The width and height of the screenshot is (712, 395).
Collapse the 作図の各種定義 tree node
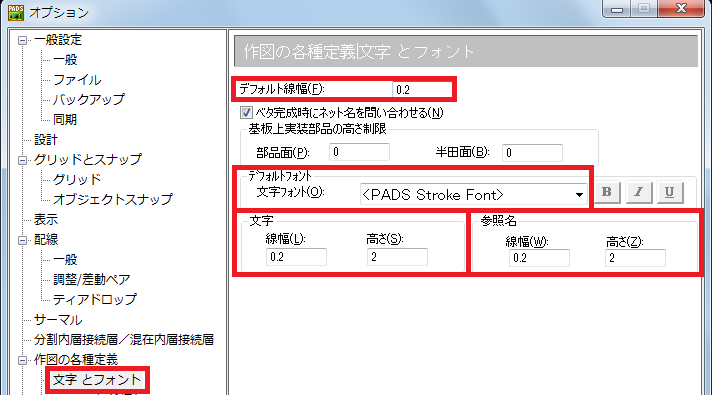(22, 360)
